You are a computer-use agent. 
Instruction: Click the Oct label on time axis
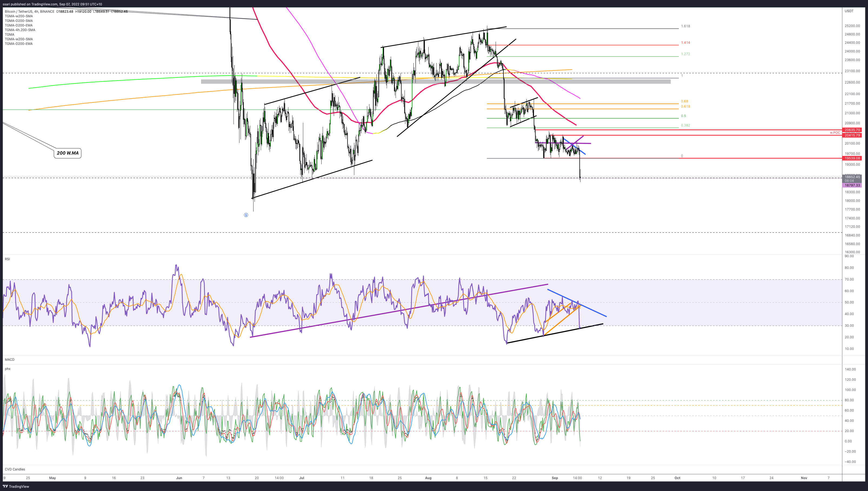tap(677, 478)
